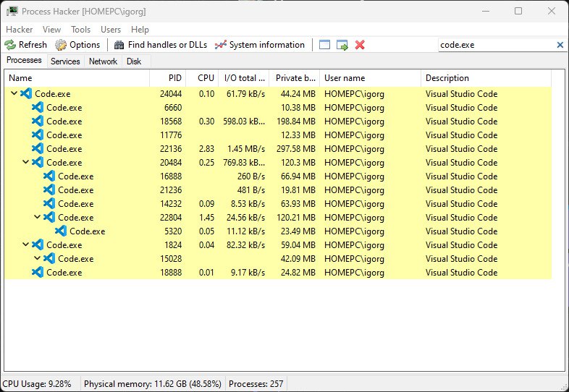Click the red X kill window icon

tap(360, 45)
